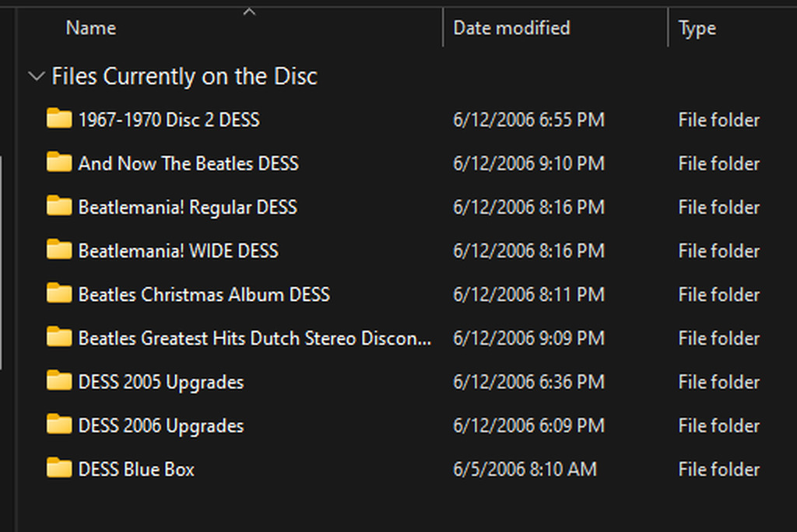Click the sort arrow above Name column

tap(249, 12)
